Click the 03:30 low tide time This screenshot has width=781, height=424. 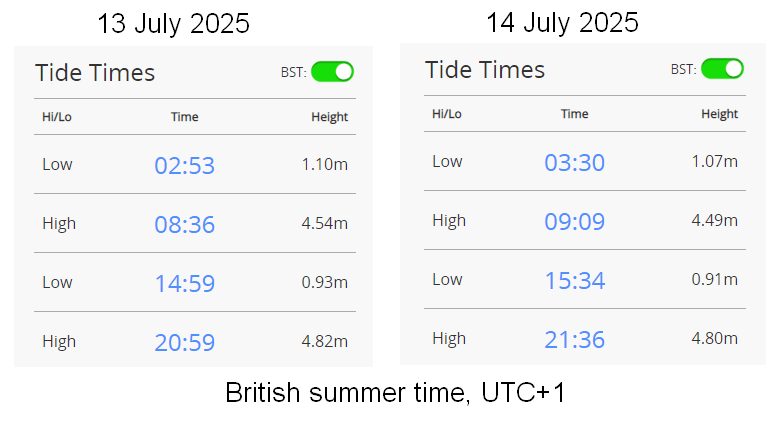pyautogui.click(x=575, y=162)
